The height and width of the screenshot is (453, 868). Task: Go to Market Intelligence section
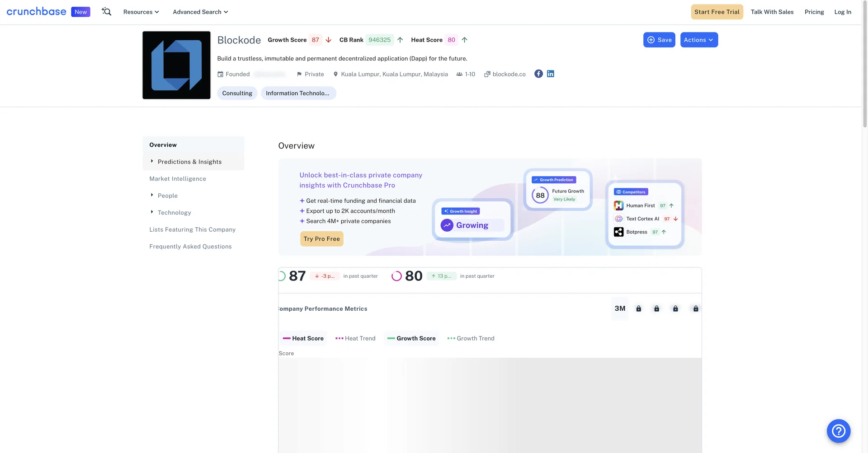[x=178, y=179]
